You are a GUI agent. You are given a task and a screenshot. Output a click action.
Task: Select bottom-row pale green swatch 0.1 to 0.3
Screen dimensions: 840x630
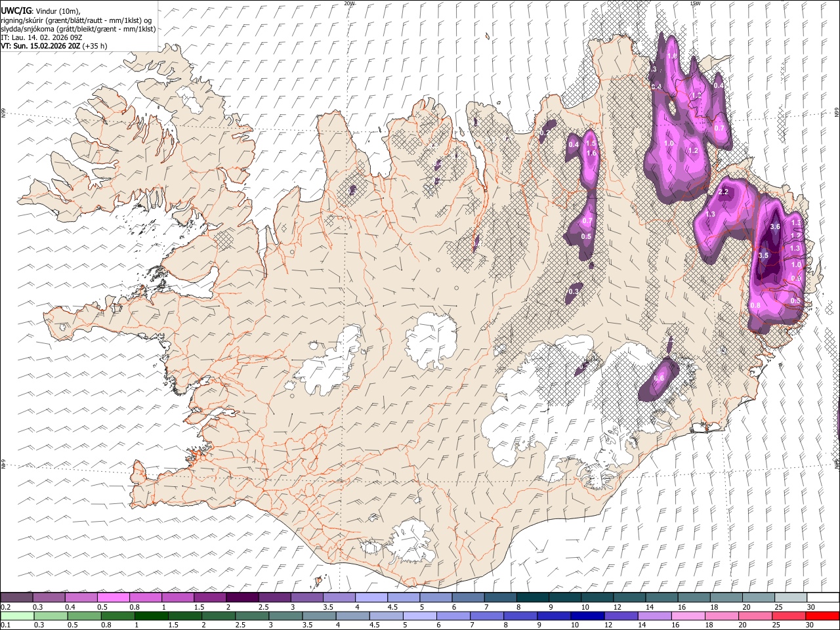[x=17, y=616]
